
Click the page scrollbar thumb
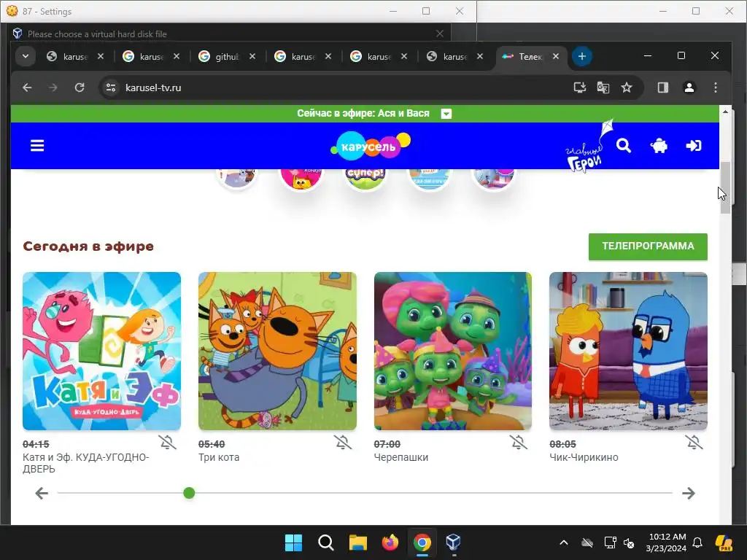[x=725, y=187]
